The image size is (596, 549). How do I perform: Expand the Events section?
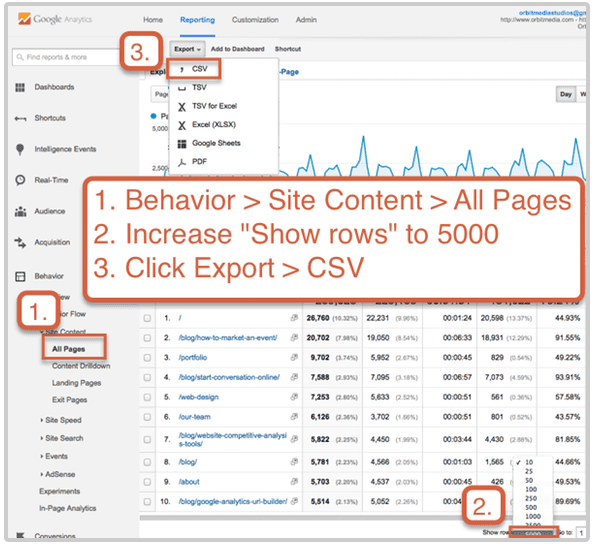tap(54, 456)
